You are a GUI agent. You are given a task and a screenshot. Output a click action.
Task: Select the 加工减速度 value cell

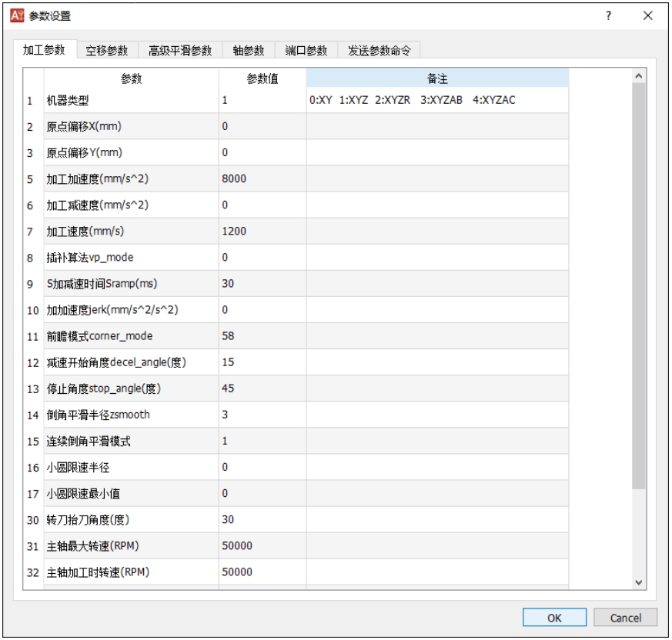[x=262, y=205]
